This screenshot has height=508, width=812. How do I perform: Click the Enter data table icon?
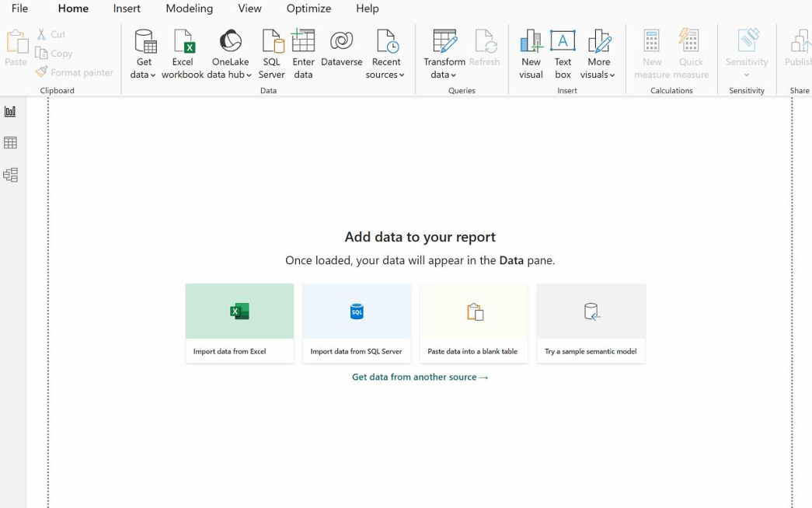pyautogui.click(x=304, y=41)
